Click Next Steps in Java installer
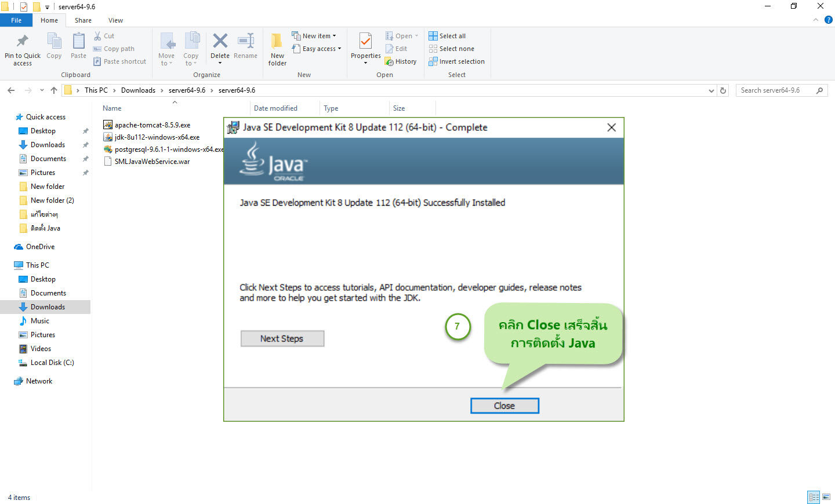Screen dimensions: 835x504 282,338
